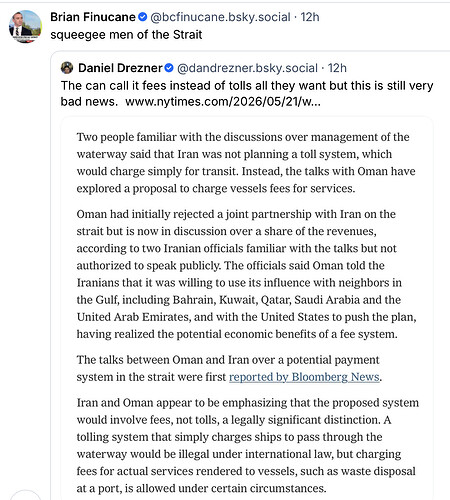
Task: Open Daniel Drezner's small profile avatar
Action: [x=67, y=68]
